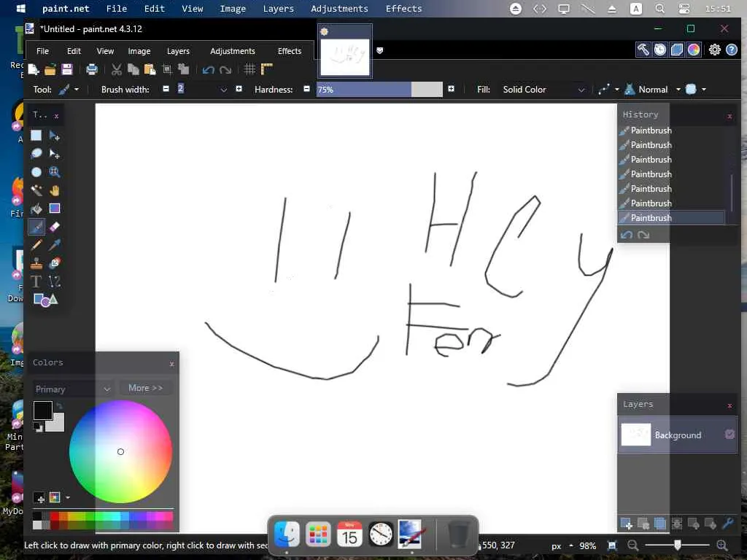The height and width of the screenshot is (560, 747).
Task: Toggle the Tools window button
Action: (643, 50)
